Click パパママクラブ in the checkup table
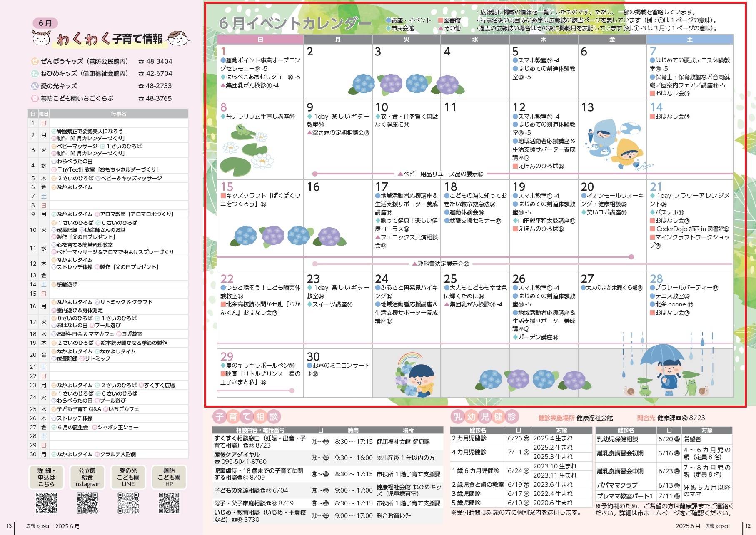This screenshot has height=535, width=756. point(617,485)
